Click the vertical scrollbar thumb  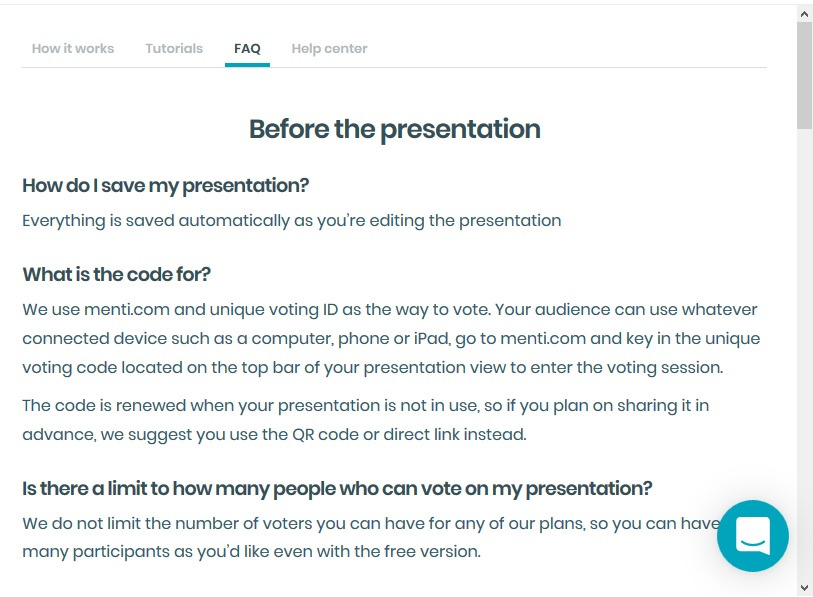804,75
